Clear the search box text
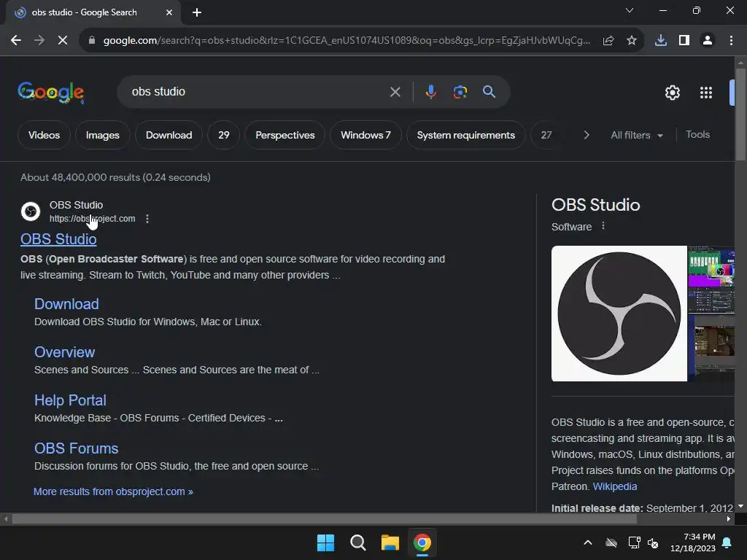747x560 pixels. pos(395,92)
